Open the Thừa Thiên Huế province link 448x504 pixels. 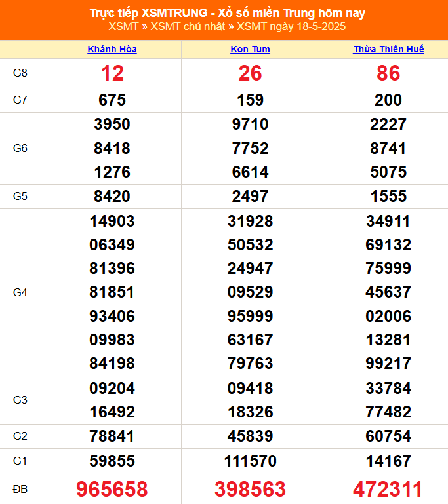[388, 49]
